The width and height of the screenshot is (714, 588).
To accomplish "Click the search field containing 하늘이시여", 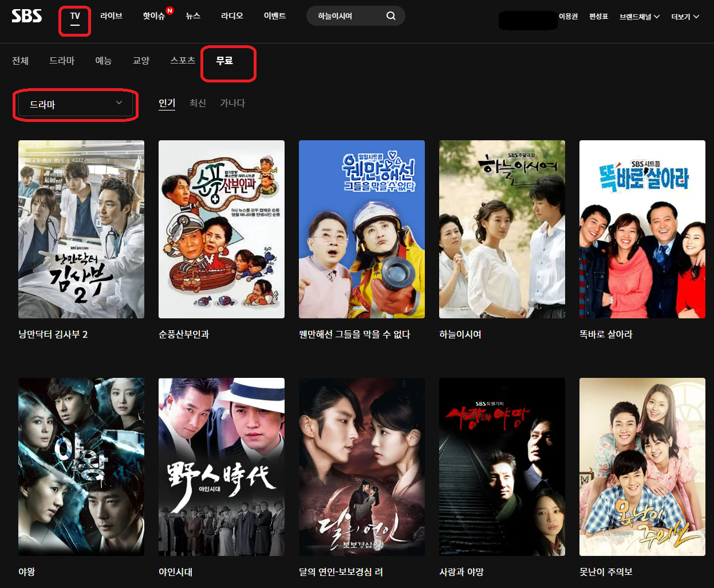I will (356, 16).
